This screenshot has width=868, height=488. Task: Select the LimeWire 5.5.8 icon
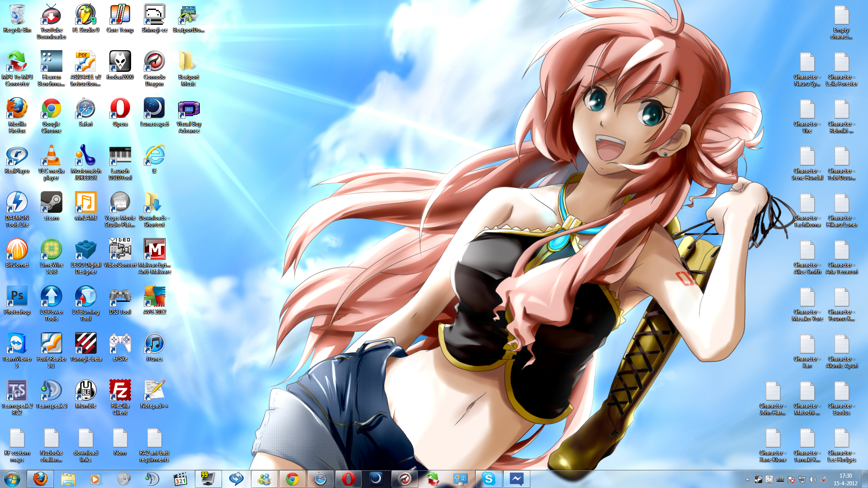(x=52, y=257)
